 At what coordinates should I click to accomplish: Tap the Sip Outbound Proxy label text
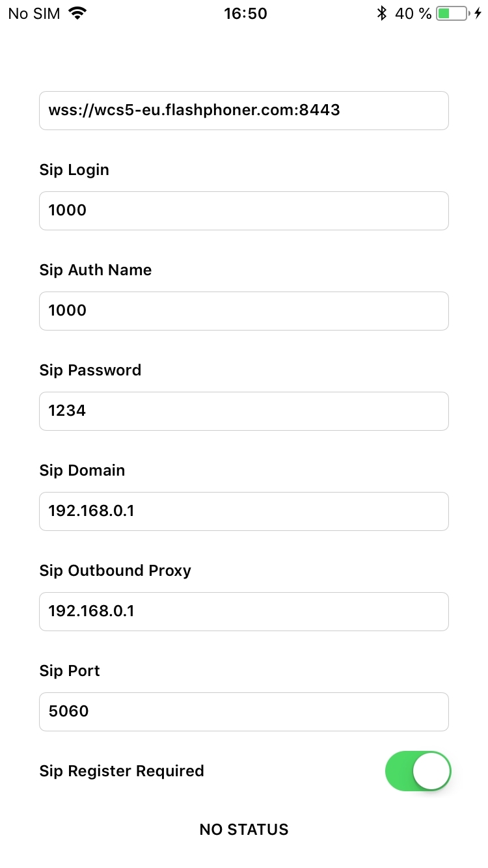click(115, 571)
